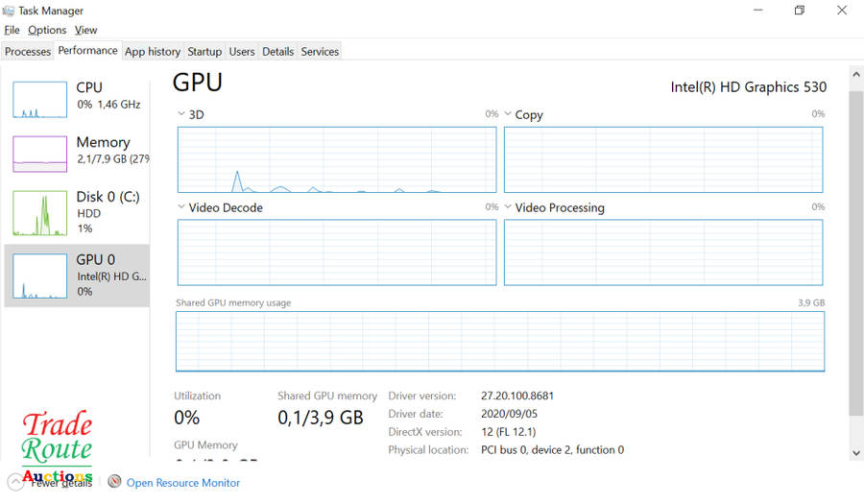The width and height of the screenshot is (864, 504).
Task: Select the Disk 0 (C:) graph thumbnail
Action: click(x=39, y=212)
